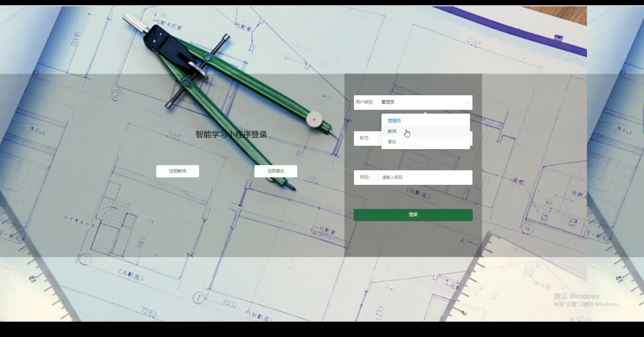Click the 密码 label text
The image size is (644, 337).
[365, 177]
